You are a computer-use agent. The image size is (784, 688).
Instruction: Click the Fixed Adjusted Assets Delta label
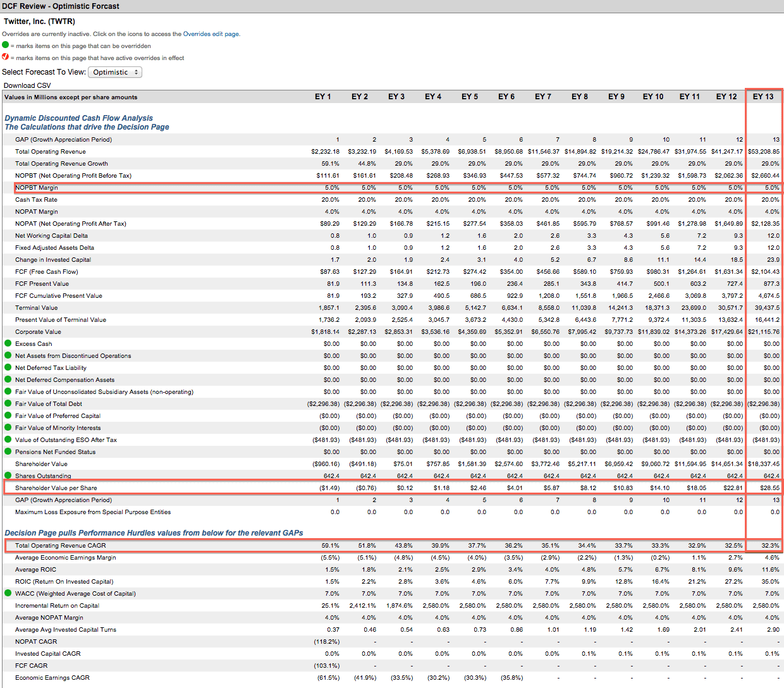[x=54, y=248]
